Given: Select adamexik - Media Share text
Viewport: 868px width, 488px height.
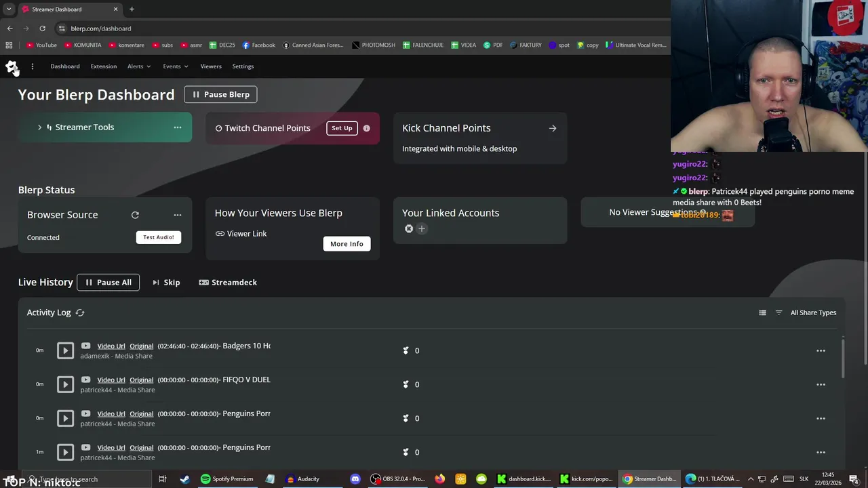Looking at the screenshot, I should point(116,356).
